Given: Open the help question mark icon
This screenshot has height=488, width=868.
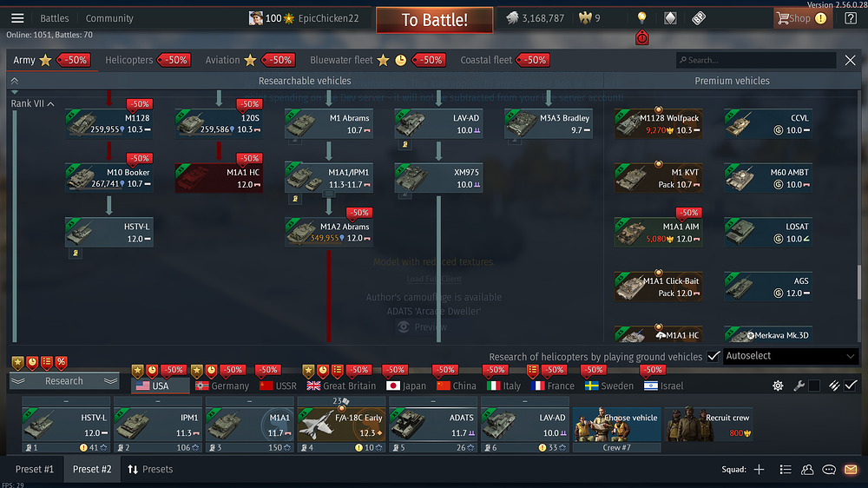Looking at the screenshot, I should point(851,18).
